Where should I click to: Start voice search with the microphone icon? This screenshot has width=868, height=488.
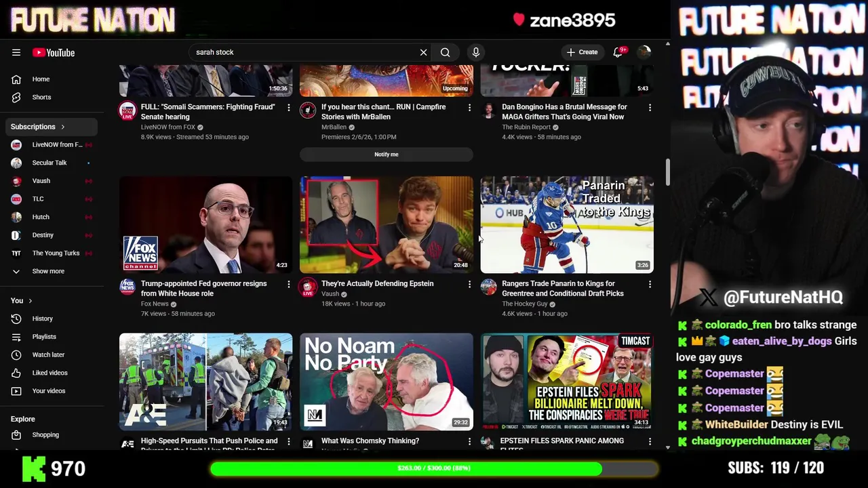tap(475, 52)
